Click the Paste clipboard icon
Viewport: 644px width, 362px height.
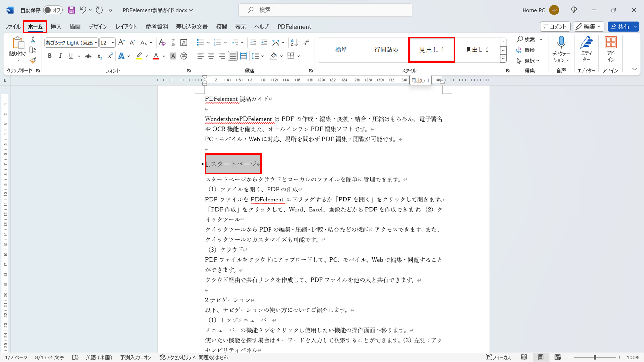(18, 43)
